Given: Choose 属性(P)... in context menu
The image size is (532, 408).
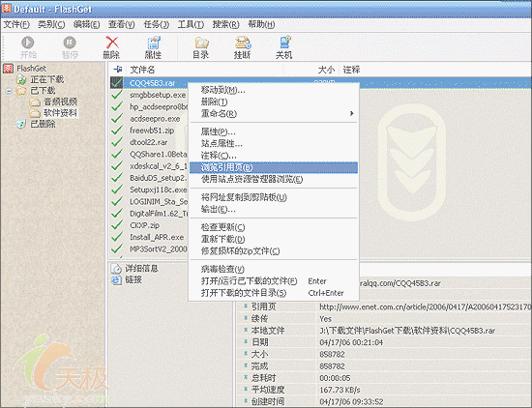Looking at the screenshot, I should [x=274, y=131].
